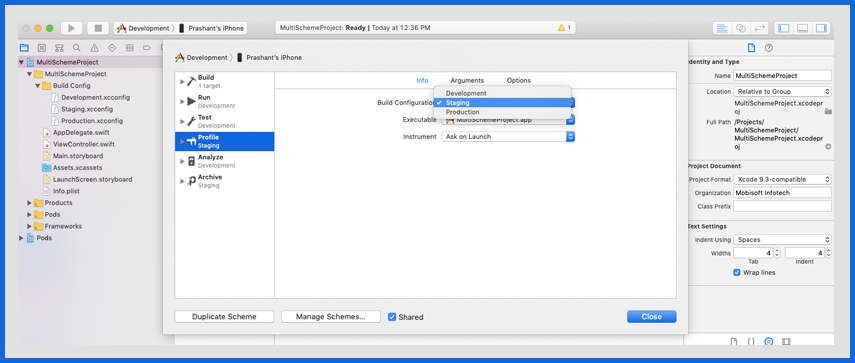855x363 pixels.
Task: Expand the Analyze action disclosure triangle
Action: pos(182,161)
